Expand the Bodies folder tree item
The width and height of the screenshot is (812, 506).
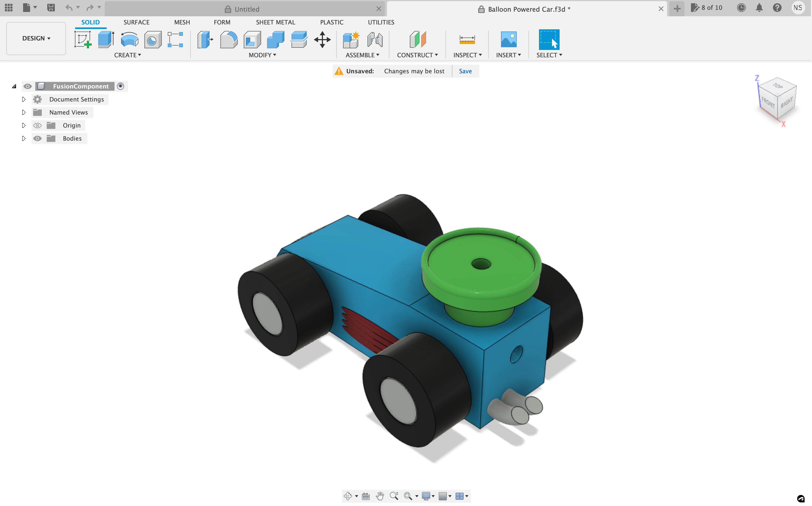[23, 138]
